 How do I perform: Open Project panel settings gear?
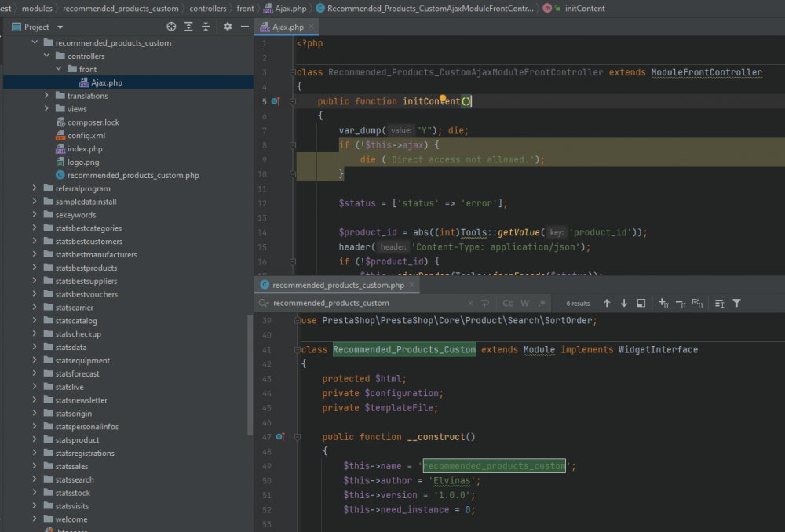[228, 27]
